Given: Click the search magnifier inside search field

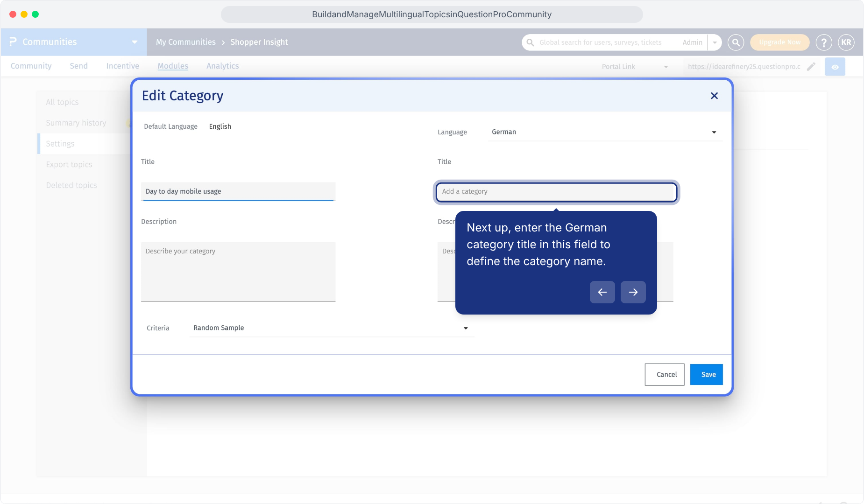Looking at the screenshot, I should [530, 42].
